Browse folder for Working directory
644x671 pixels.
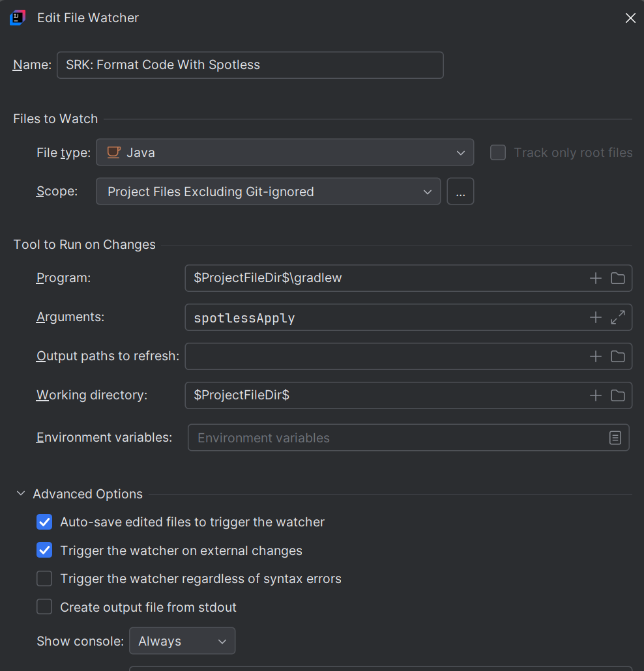[x=618, y=395]
